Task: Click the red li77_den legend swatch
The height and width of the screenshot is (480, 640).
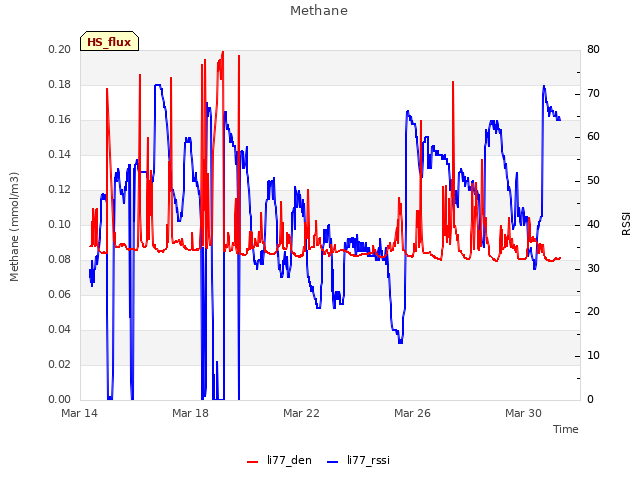Action: coord(253,462)
